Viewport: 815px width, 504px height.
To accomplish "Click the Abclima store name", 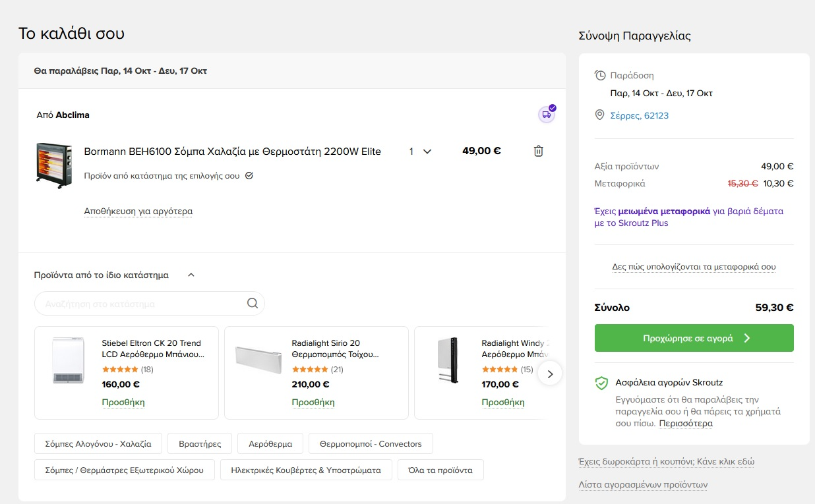I will pos(73,115).
